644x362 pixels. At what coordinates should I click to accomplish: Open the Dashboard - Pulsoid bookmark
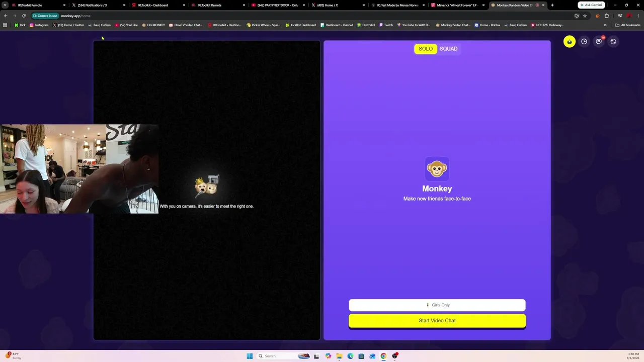pyautogui.click(x=337, y=25)
